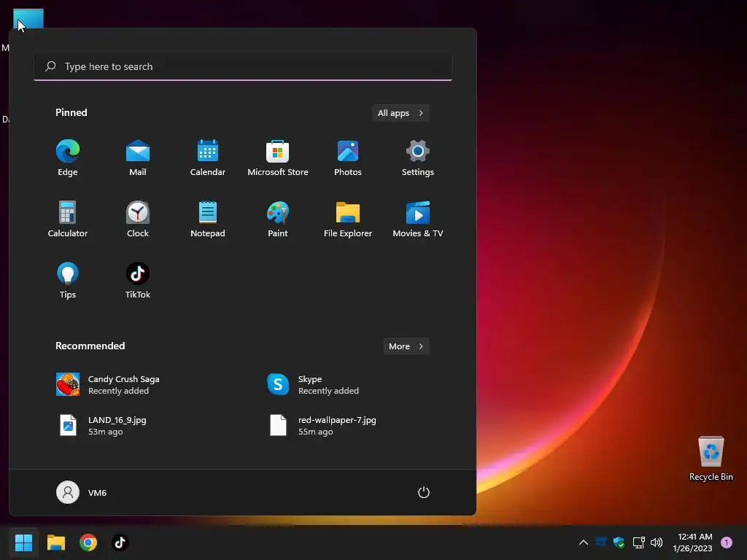The height and width of the screenshot is (560, 747).
Task: Show hidden system tray icons chevron
Action: [x=583, y=542]
